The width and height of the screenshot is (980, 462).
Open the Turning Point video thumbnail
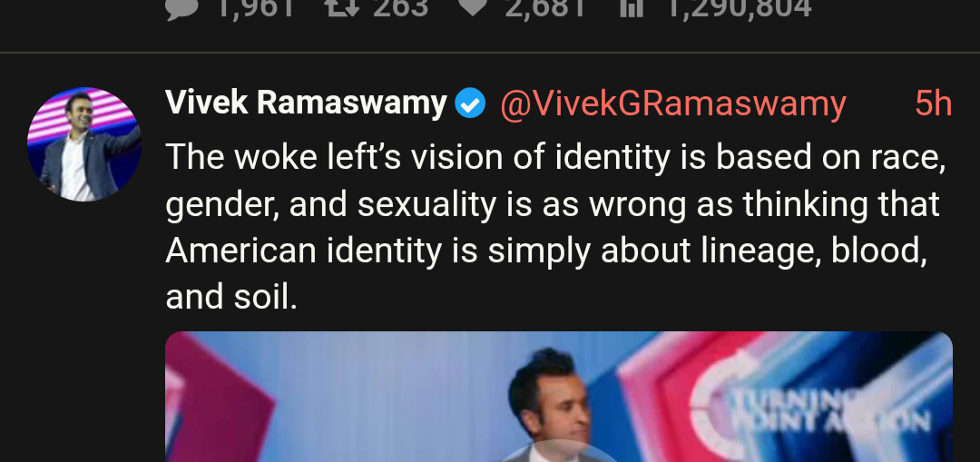(x=559, y=397)
